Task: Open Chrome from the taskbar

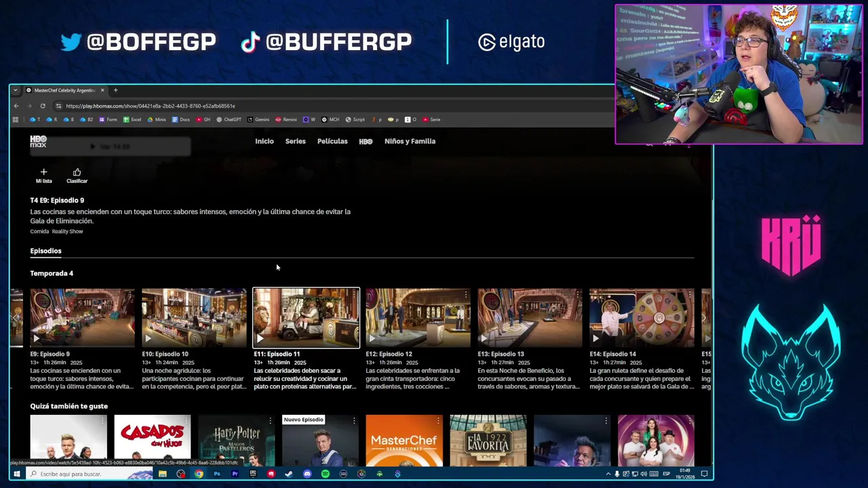Action: 199,474
